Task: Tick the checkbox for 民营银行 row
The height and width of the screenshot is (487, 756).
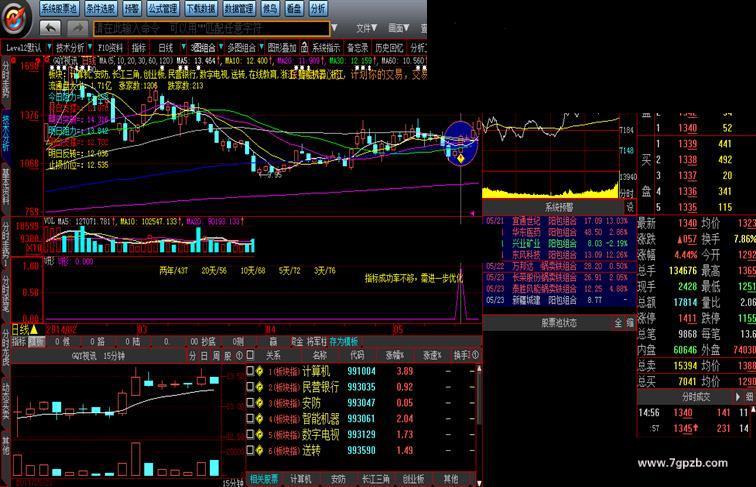Action: point(250,387)
